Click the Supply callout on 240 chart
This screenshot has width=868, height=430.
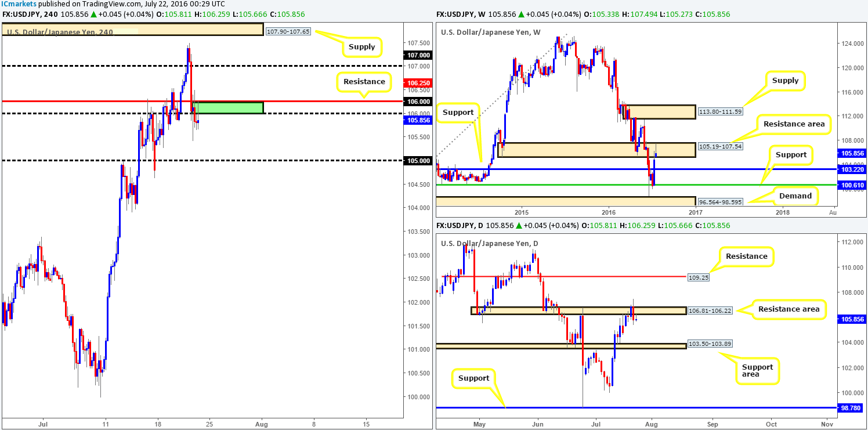tap(362, 46)
